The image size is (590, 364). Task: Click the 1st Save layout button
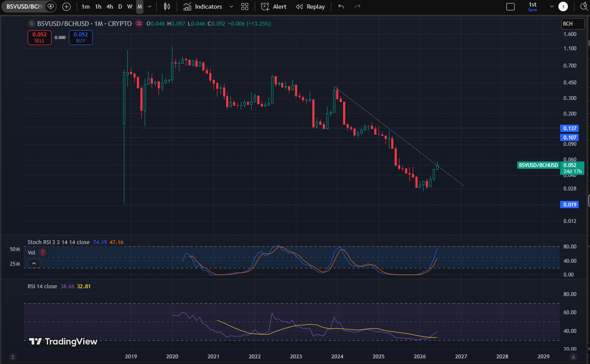[x=532, y=7]
